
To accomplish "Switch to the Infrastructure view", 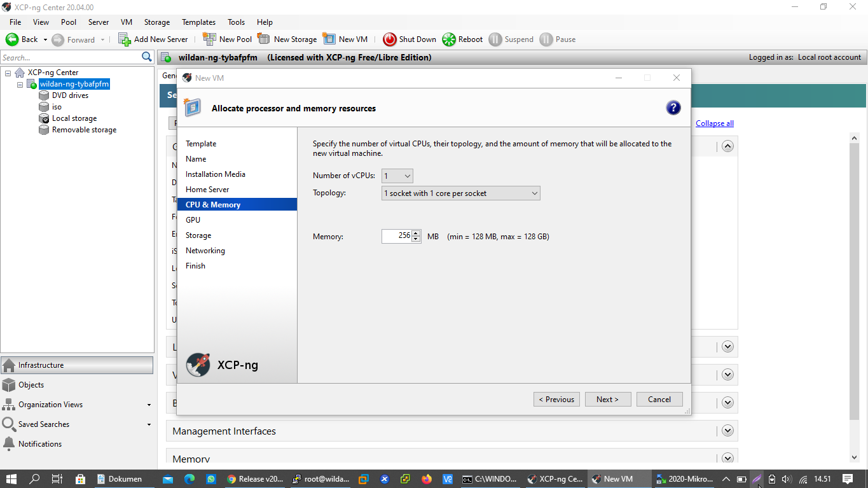I will point(77,365).
